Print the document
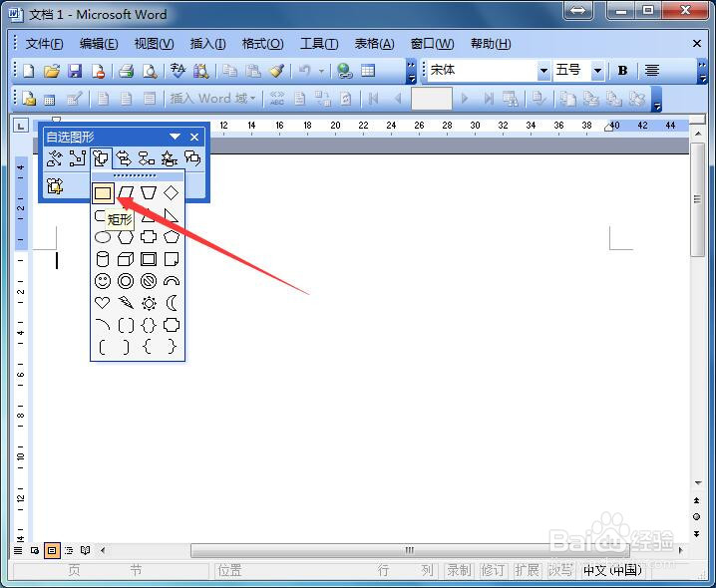The width and height of the screenshot is (716, 588). point(127,71)
